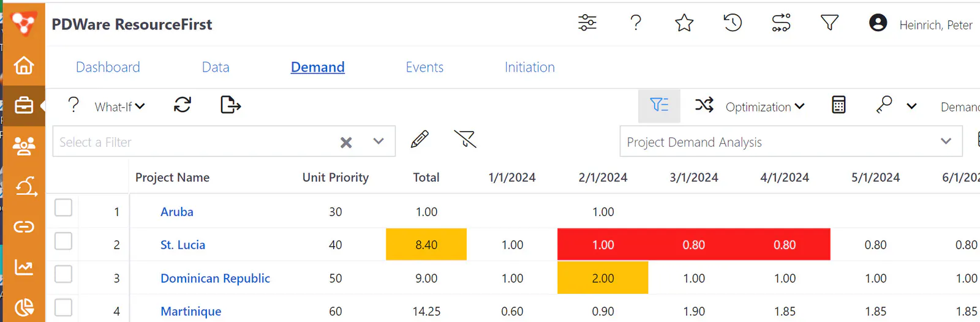Check the Martinique row checkbox
Image resolution: width=980 pixels, height=322 pixels.
[x=63, y=307]
